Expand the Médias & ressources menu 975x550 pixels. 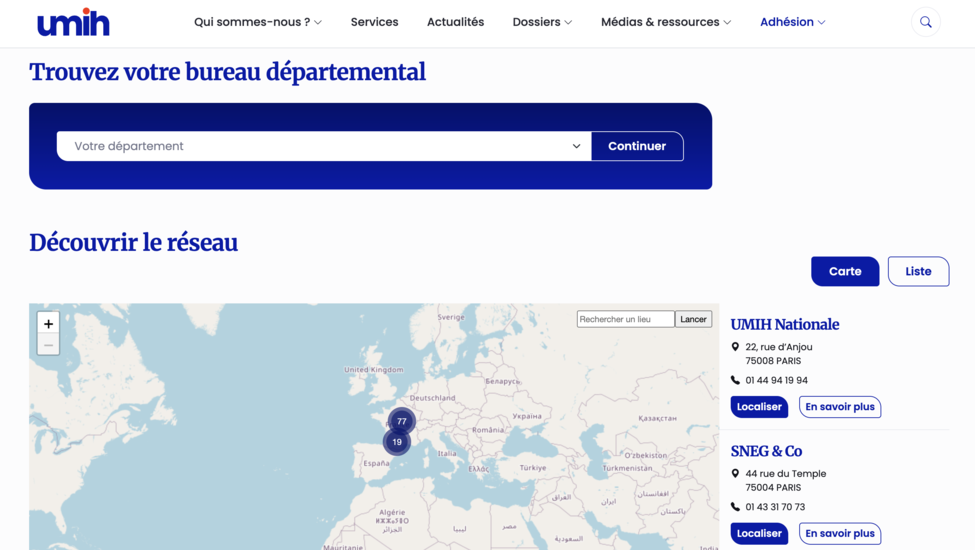pos(665,22)
